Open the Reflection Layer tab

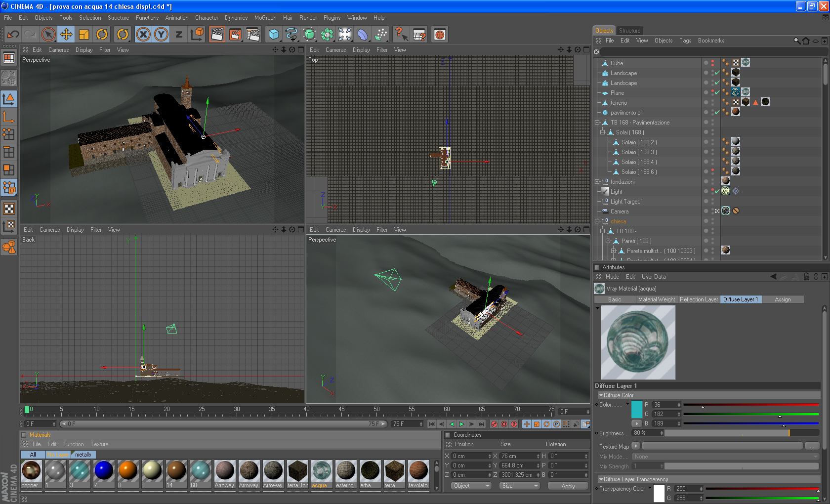[699, 299]
